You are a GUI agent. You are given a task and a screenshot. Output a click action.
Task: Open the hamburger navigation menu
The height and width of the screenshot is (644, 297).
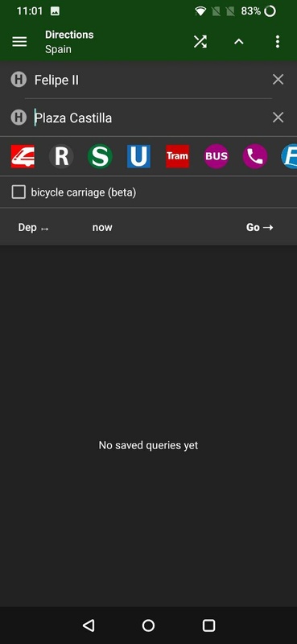pos(19,42)
